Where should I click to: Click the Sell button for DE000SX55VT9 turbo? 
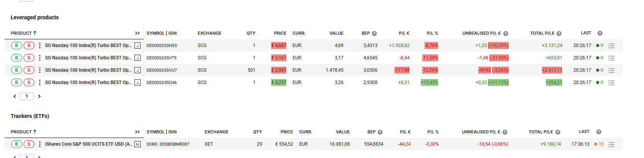coord(29,58)
